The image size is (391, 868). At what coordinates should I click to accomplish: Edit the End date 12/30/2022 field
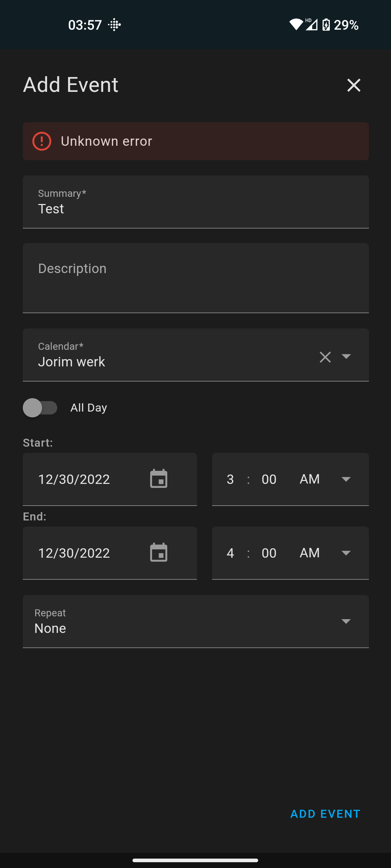point(110,553)
